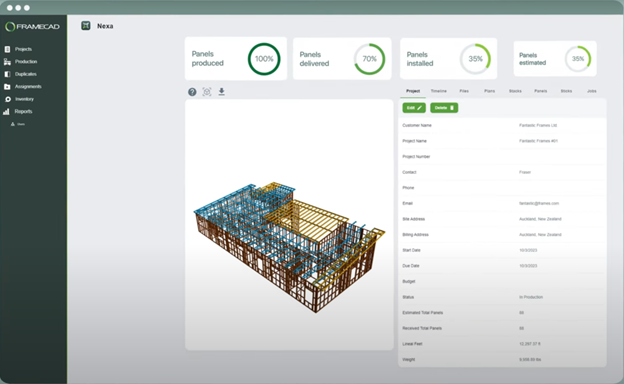Open Production from the sidebar
The height and width of the screenshot is (384, 624).
26,62
